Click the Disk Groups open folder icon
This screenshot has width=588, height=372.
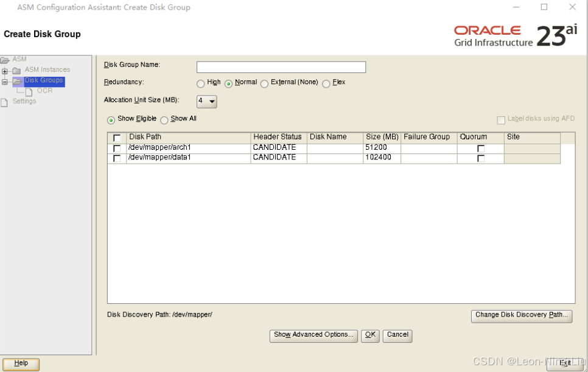17,81
